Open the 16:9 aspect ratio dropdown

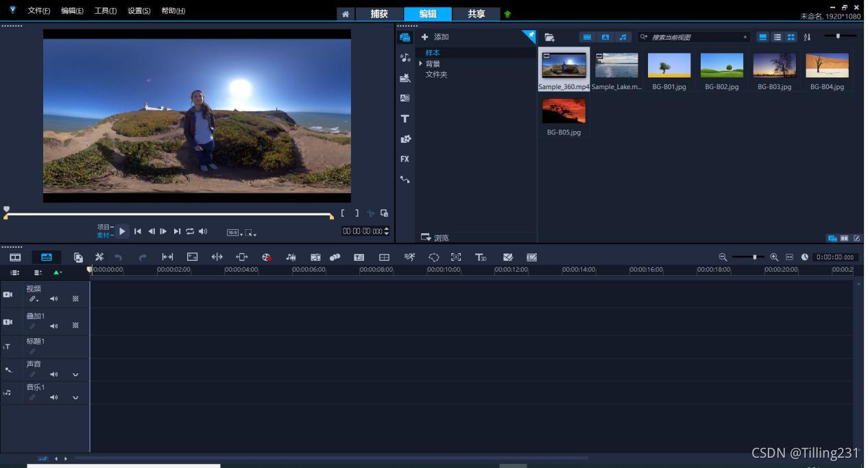pos(234,233)
